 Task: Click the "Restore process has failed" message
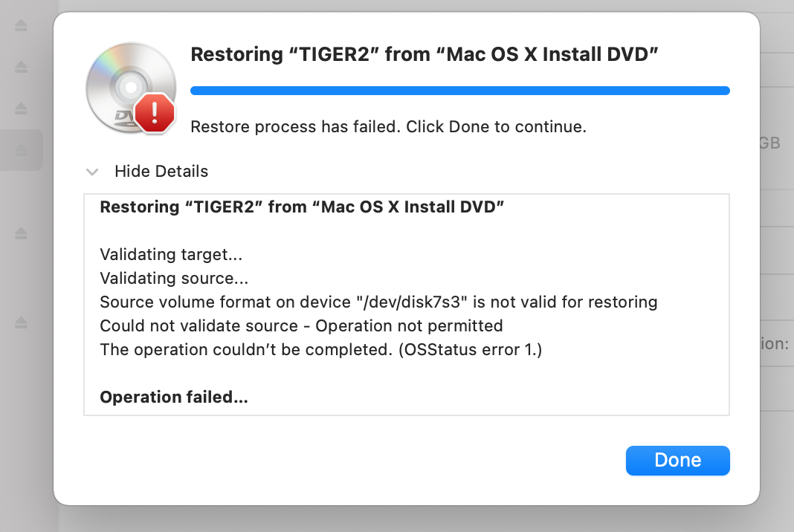(388, 126)
